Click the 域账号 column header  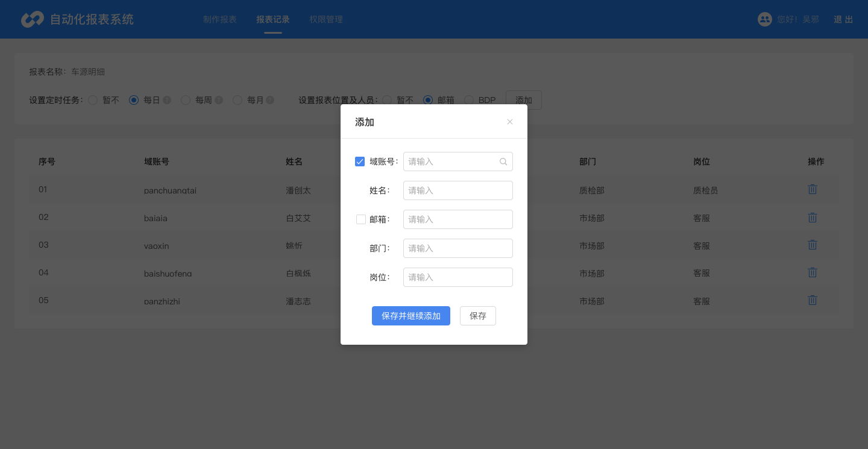[x=157, y=162]
